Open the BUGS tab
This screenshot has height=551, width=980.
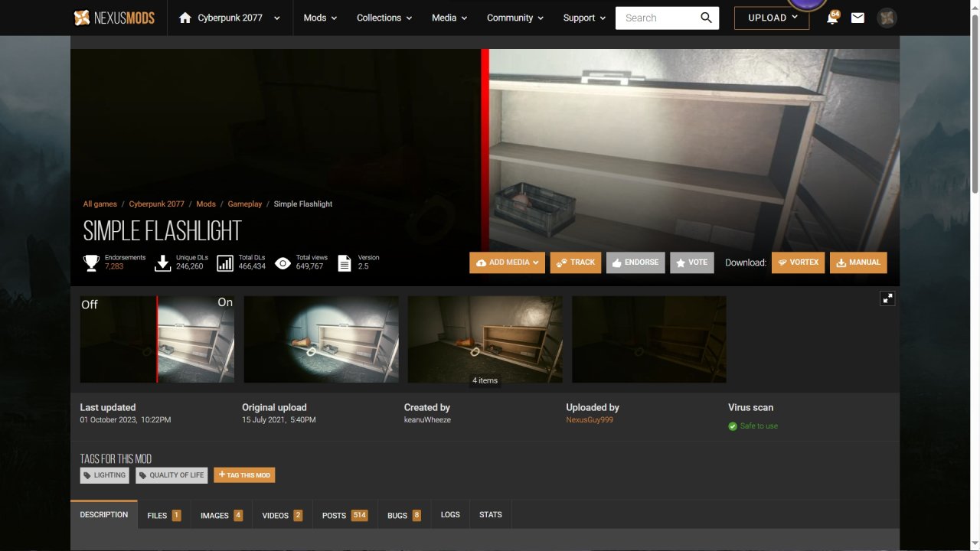pyautogui.click(x=404, y=516)
